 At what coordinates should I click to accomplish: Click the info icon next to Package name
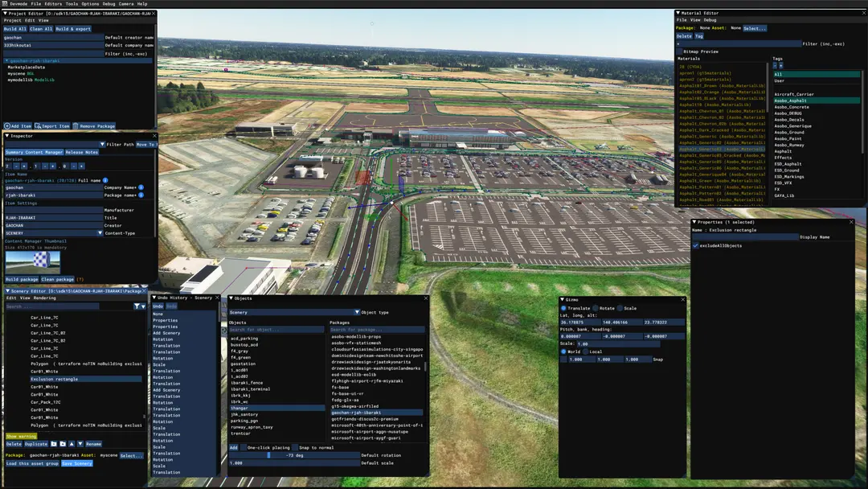(141, 195)
